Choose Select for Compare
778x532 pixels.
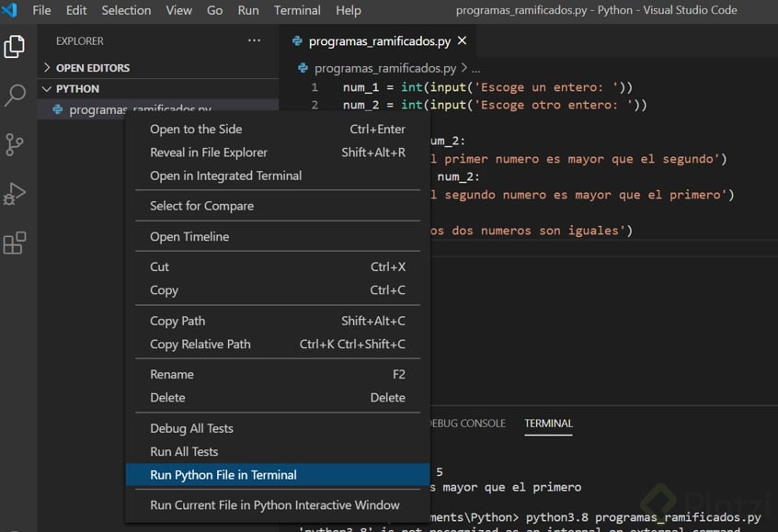[278, 206]
